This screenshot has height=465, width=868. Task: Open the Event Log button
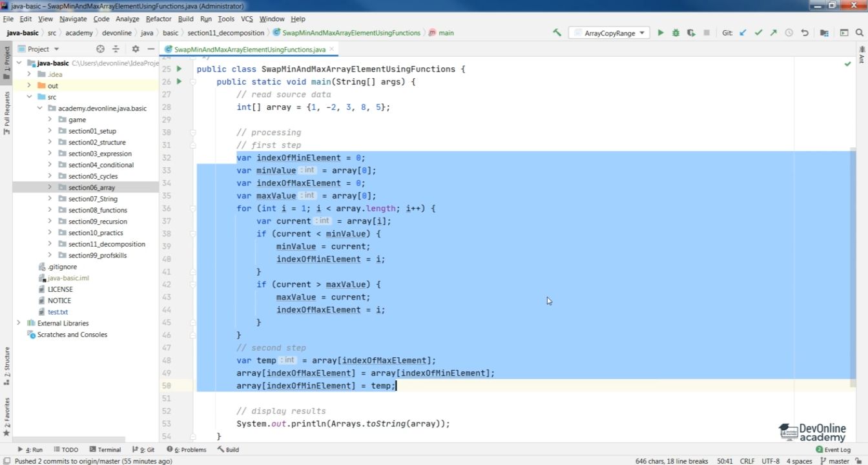pos(833,449)
